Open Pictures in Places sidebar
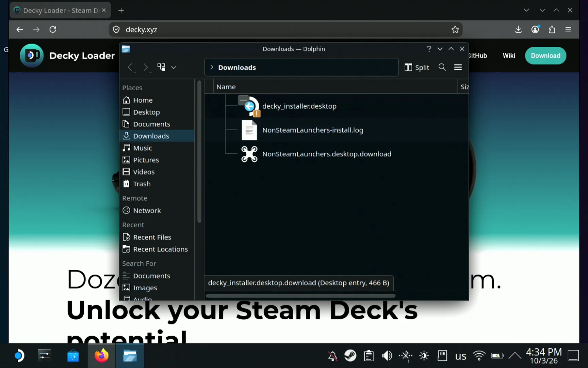 pos(157,160)
